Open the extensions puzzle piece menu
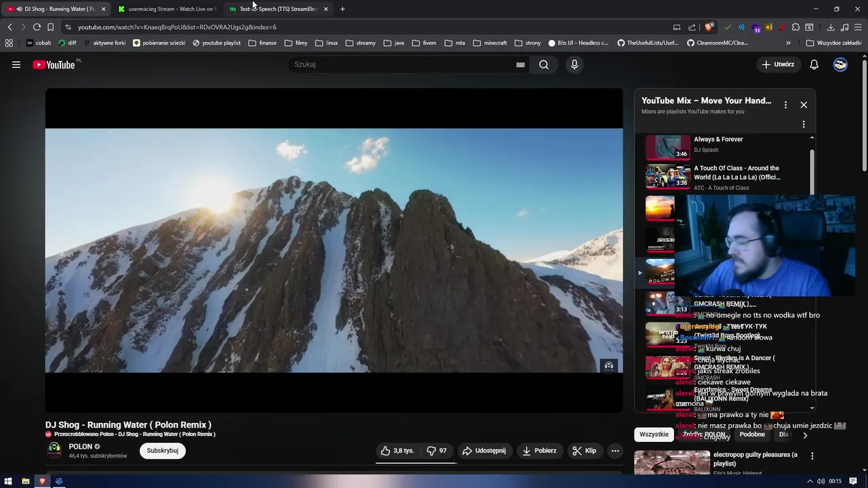The image size is (868, 488). [796, 27]
